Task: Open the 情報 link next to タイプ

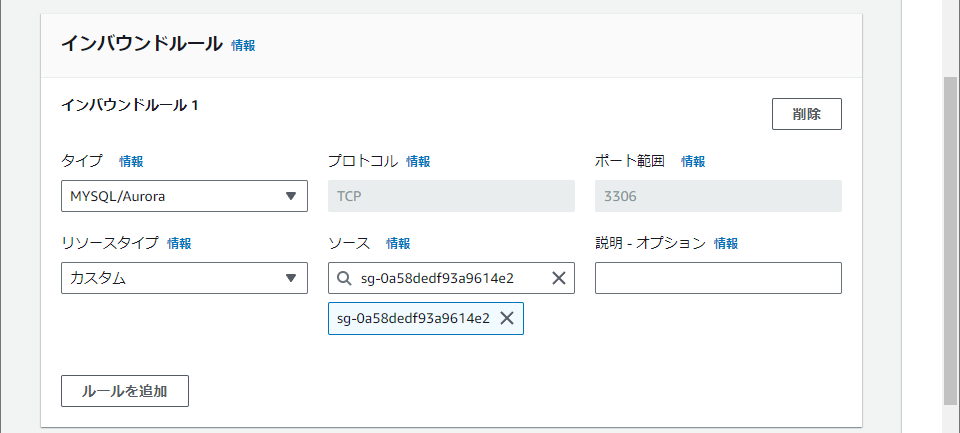Action: click(x=131, y=162)
